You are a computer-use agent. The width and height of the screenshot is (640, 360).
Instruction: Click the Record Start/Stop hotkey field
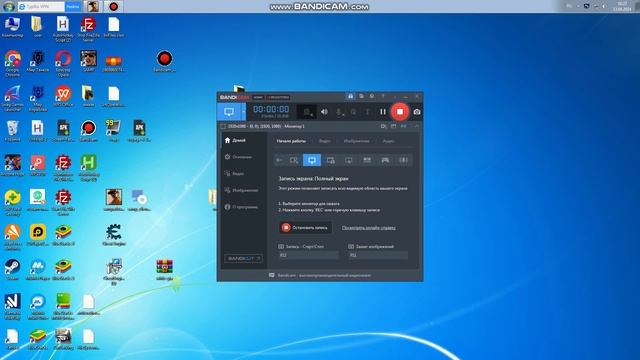point(308,255)
